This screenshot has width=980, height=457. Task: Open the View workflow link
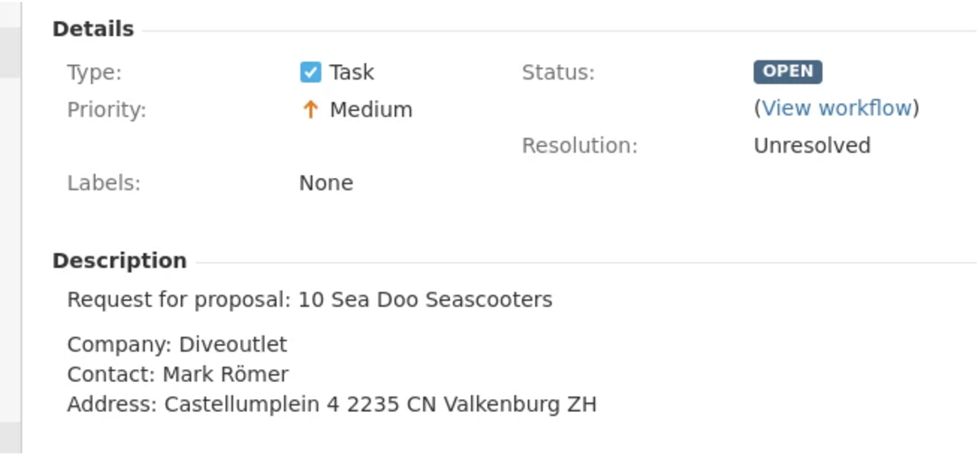point(836,108)
